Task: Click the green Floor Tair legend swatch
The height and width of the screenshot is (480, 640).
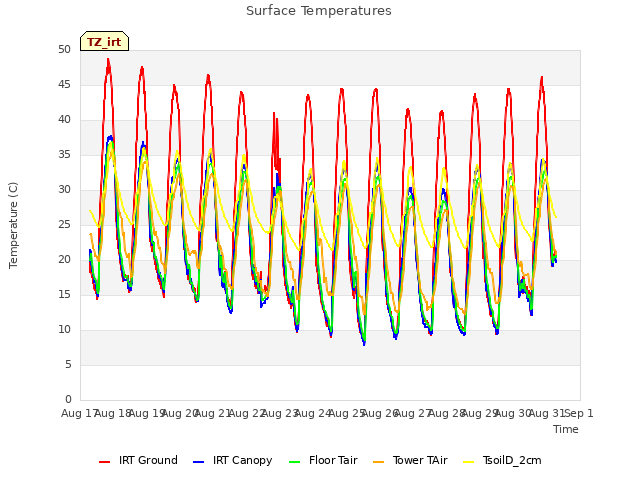Action: click(294, 462)
